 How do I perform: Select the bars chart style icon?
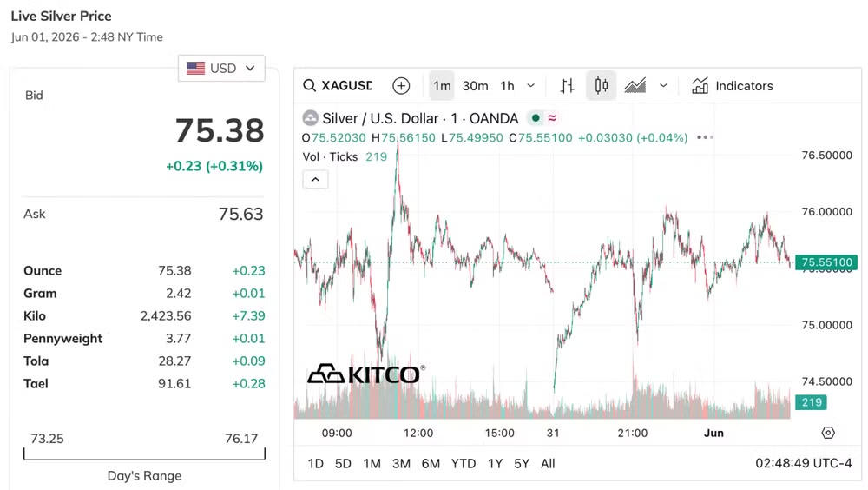[x=567, y=85]
